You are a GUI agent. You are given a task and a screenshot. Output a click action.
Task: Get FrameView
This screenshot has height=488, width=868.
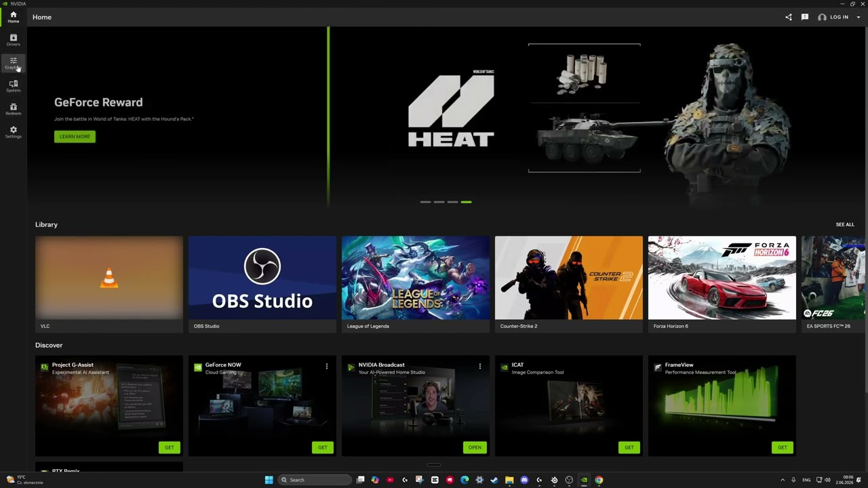tap(783, 447)
